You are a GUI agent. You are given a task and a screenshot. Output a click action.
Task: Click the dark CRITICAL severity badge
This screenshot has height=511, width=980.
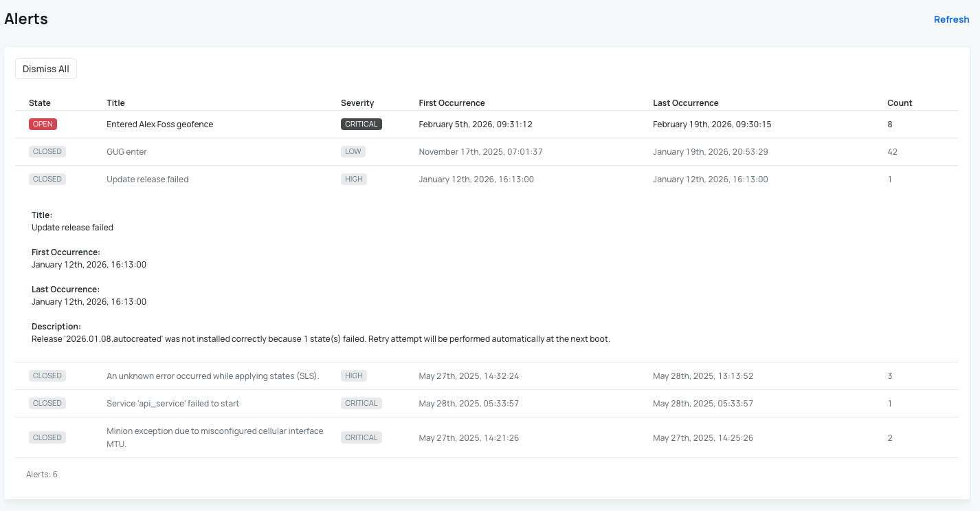point(361,124)
